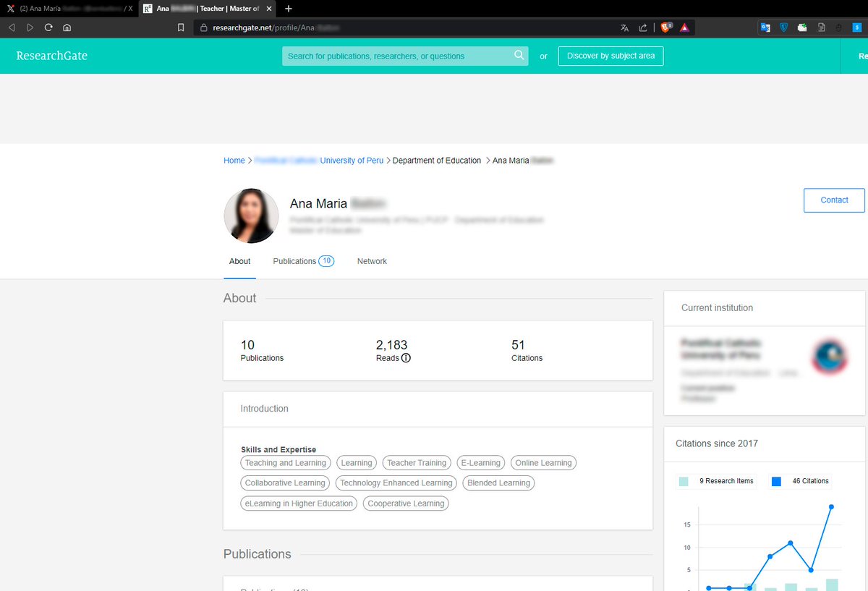Open the Network profile tab
The height and width of the screenshot is (591, 868).
tap(372, 261)
